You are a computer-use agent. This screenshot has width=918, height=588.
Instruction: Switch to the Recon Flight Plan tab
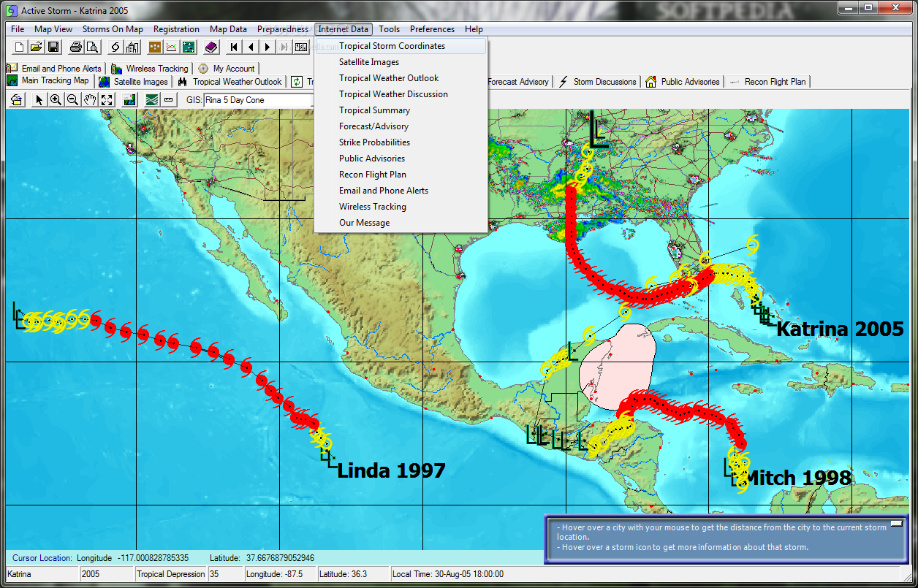(768, 82)
